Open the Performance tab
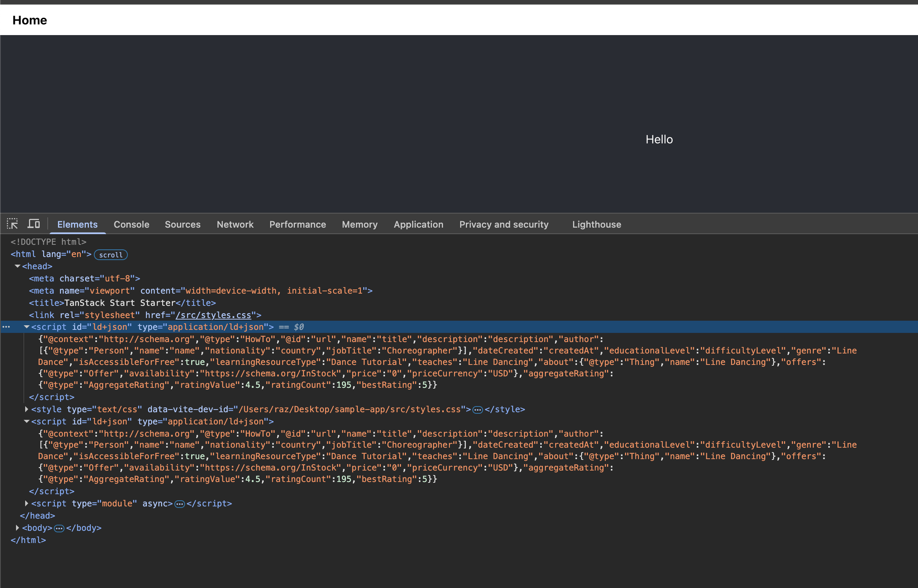This screenshot has width=918, height=588. click(298, 225)
